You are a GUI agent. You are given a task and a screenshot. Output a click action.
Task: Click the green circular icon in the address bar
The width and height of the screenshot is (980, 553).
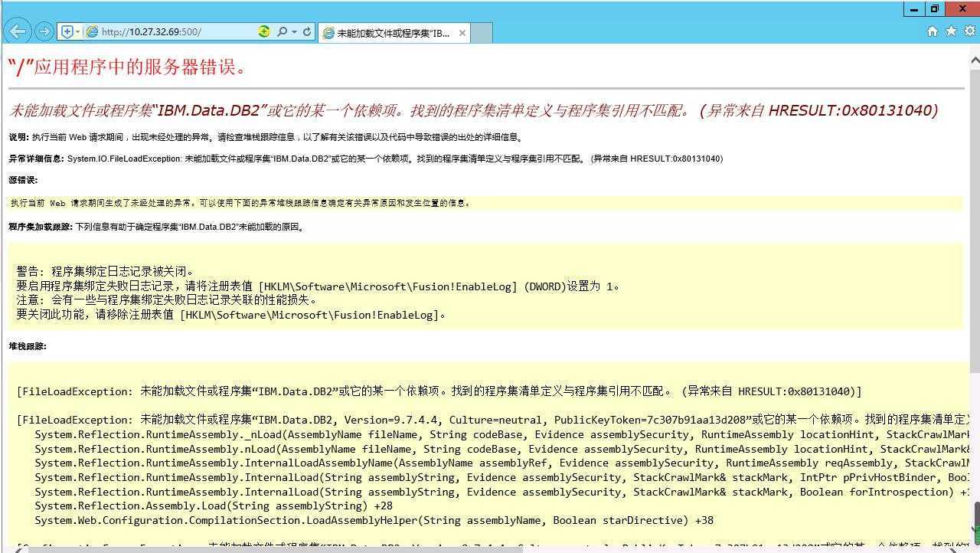point(264,31)
